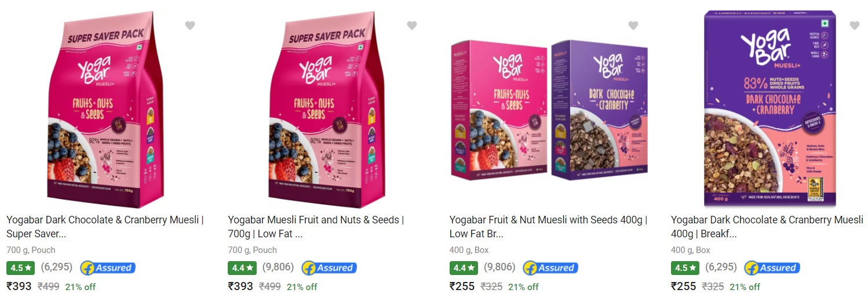Open purple Dark Chocolate Cranberry box image
This screenshot has width=868, height=293.
pyautogui.click(x=770, y=109)
